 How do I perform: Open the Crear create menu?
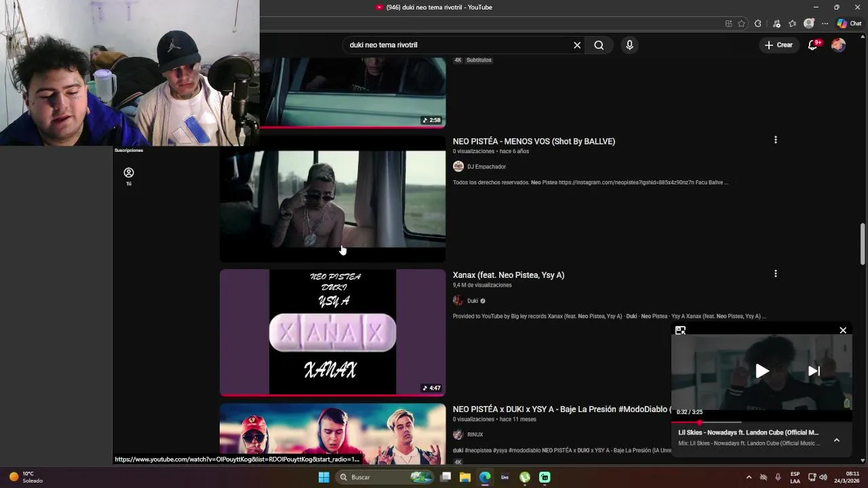coord(778,45)
